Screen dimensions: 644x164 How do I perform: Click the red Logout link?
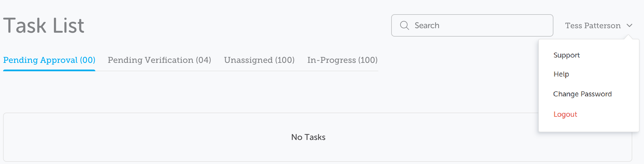[565, 115]
